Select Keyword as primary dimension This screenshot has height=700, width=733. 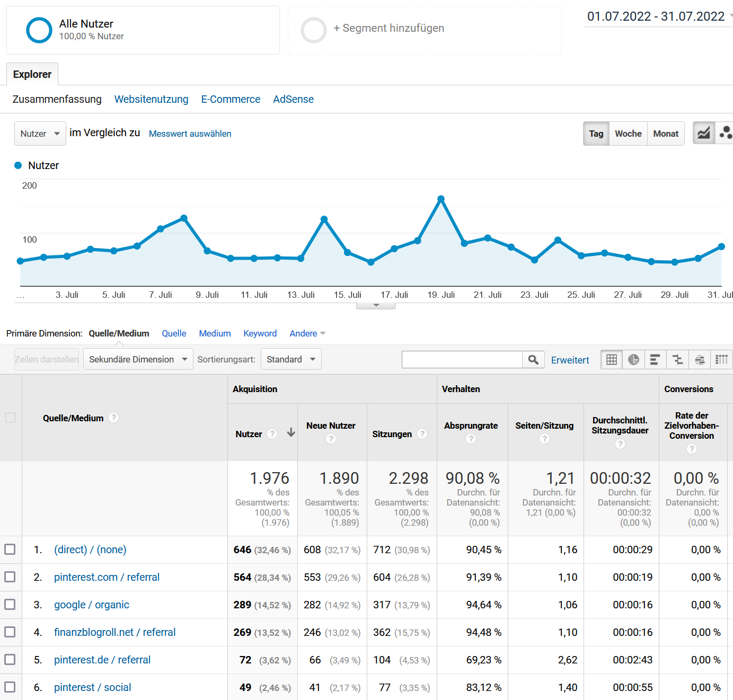pos(260,333)
